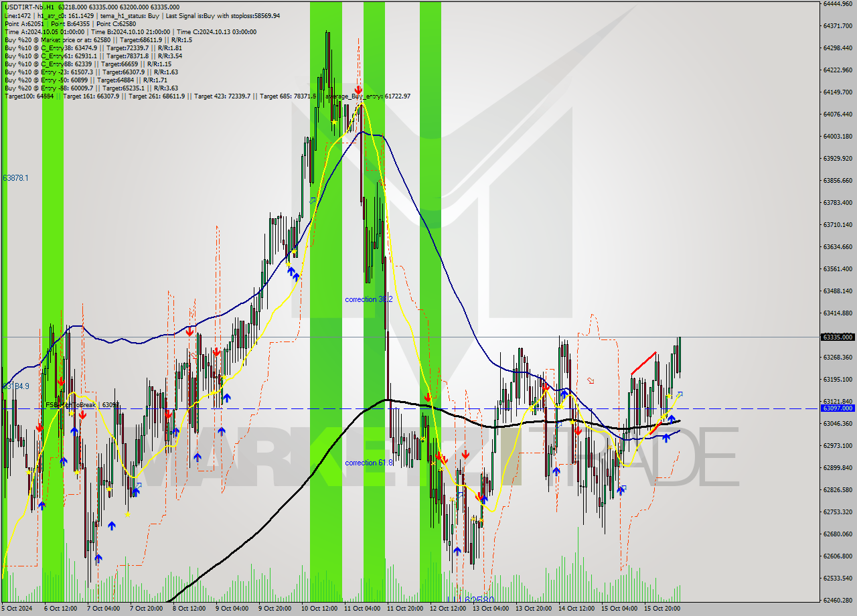Viewport: 857px width, 616px height.
Task: Click time axis label '11 Oct 04:00'
Action: [362, 609]
